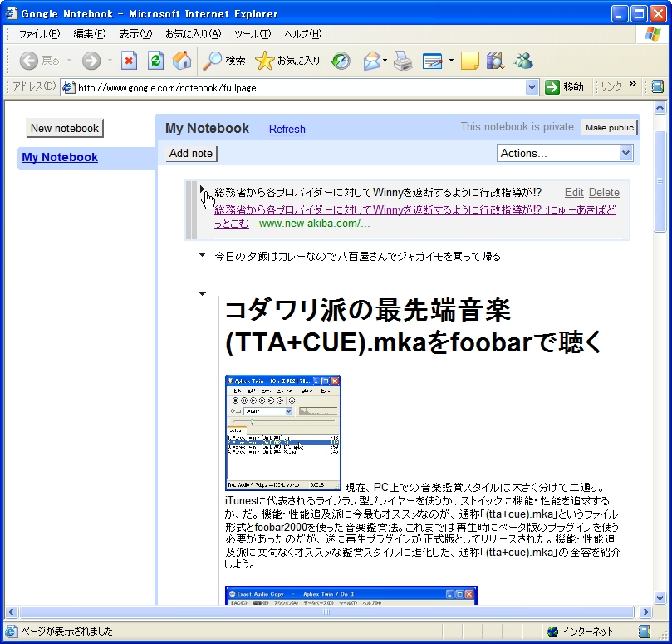The height and width of the screenshot is (644, 672).
Task: Click the Research book toolbar icon
Action: (x=495, y=61)
